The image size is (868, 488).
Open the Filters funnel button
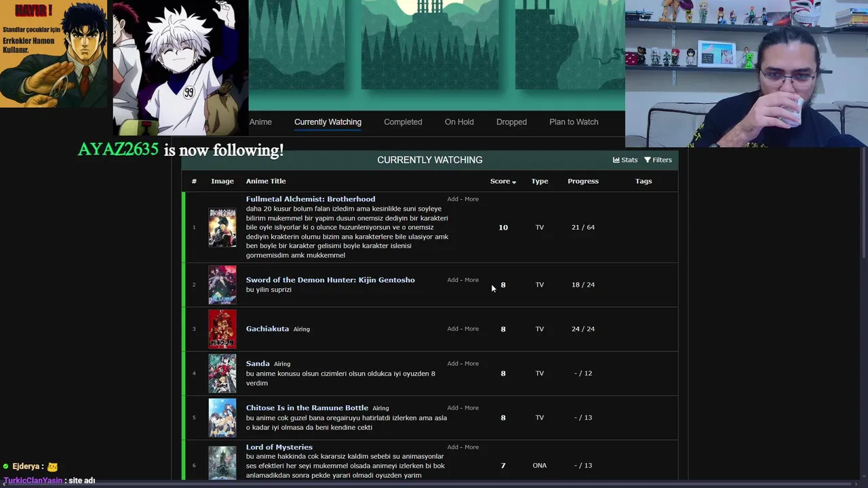(x=658, y=160)
